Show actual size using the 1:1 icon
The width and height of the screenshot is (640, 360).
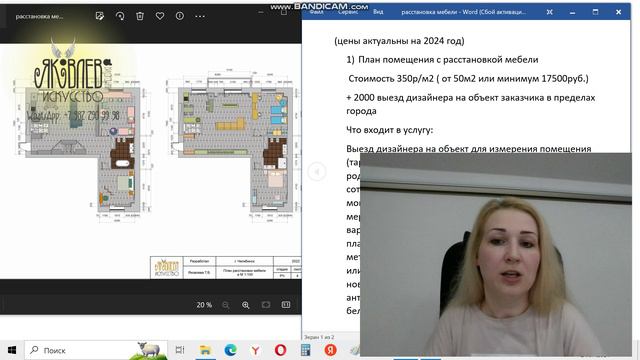click(286, 305)
